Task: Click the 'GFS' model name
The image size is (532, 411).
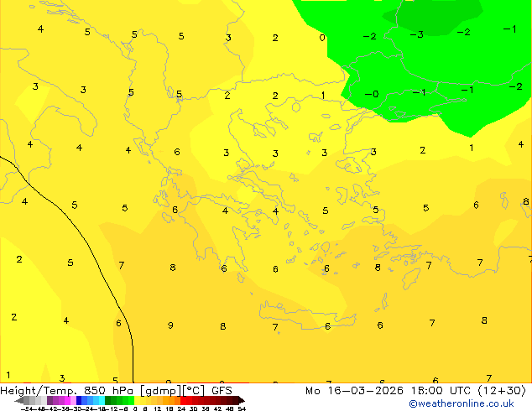Action: click(222, 391)
